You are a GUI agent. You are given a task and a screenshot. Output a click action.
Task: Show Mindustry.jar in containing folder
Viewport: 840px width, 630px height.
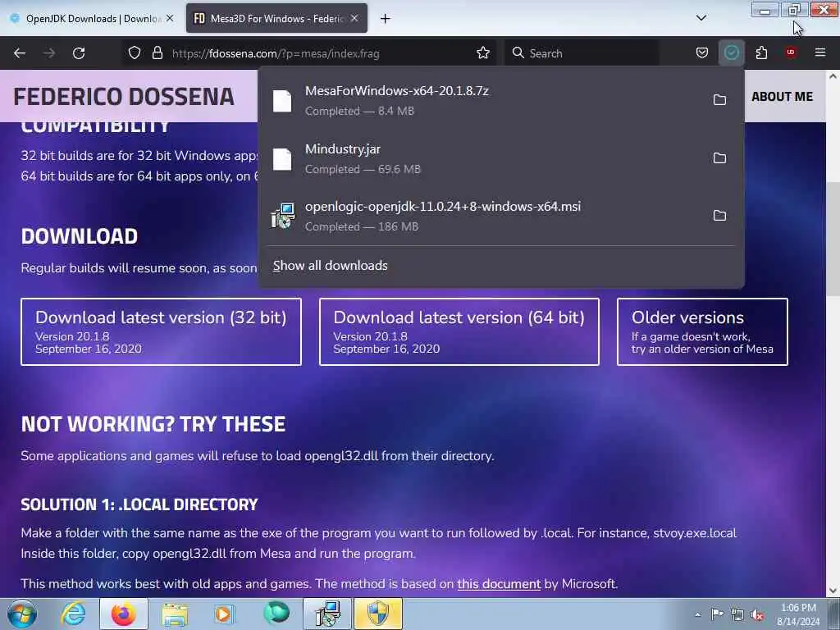pos(719,158)
